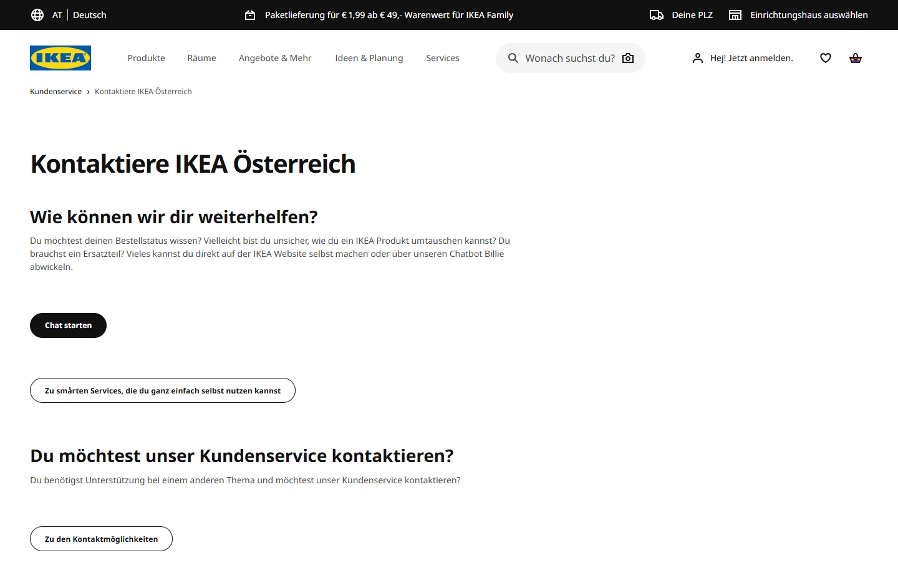Click the parcel icon in the delivery banner
The height and width of the screenshot is (588, 898).
[x=251, y=14]
